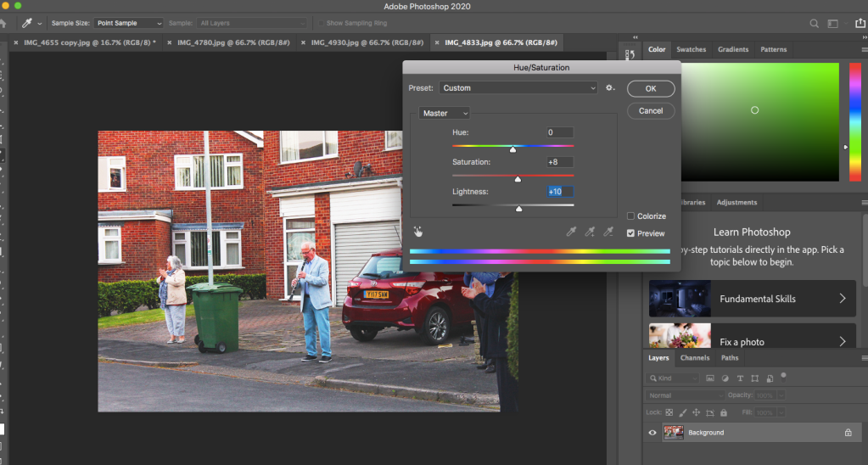868x465 pixels.
Task: Click the on-image adjustment hand tool
Action: tap(417, 231)
